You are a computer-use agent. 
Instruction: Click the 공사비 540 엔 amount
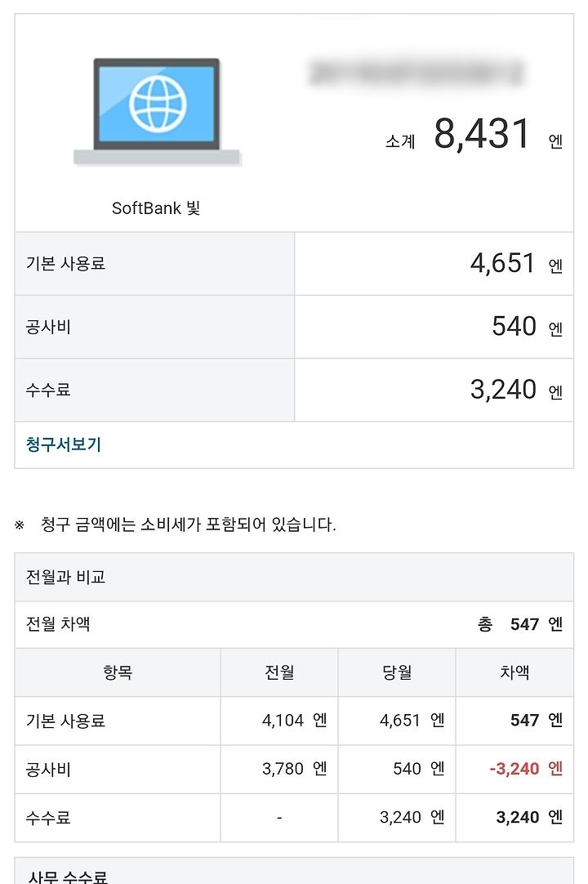coord(527,327)
